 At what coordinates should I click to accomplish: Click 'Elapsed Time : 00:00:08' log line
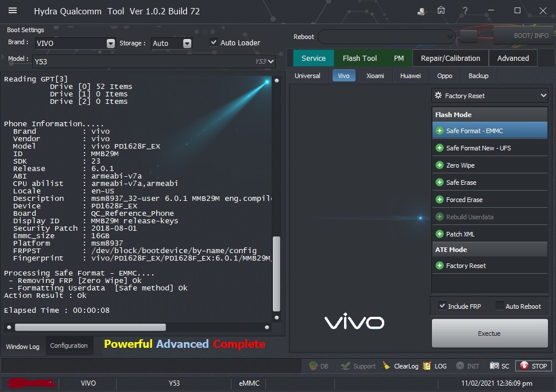point(57,310)
